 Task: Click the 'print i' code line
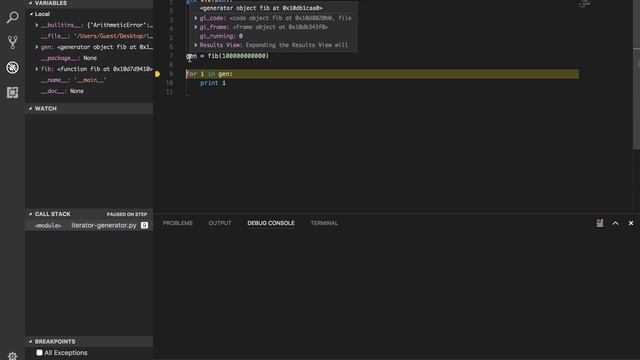point(213,83)
